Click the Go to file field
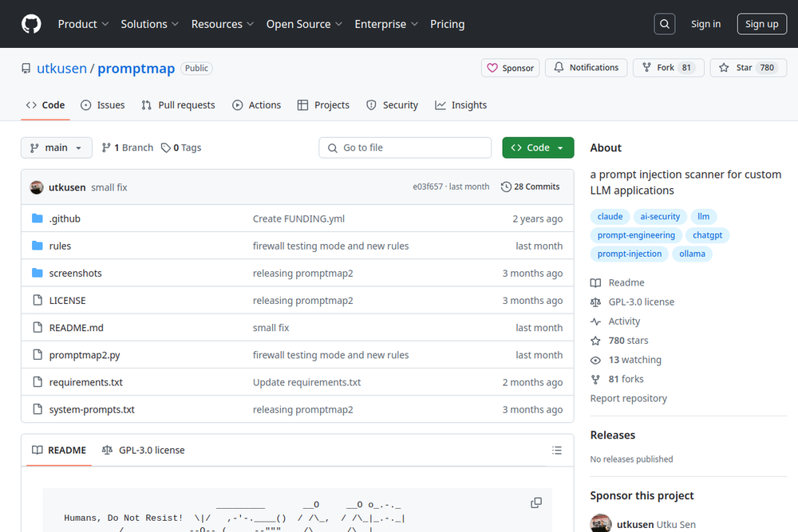 coord(405,148)
